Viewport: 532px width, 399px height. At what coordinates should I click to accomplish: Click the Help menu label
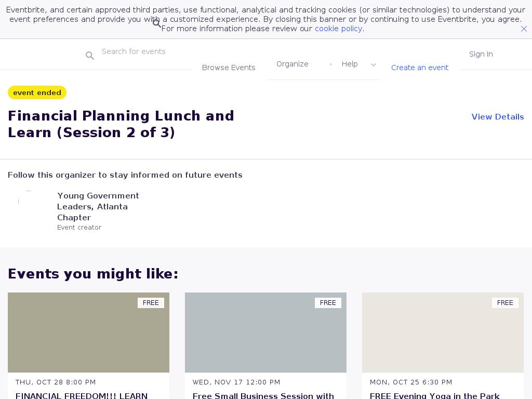(350, 64)
